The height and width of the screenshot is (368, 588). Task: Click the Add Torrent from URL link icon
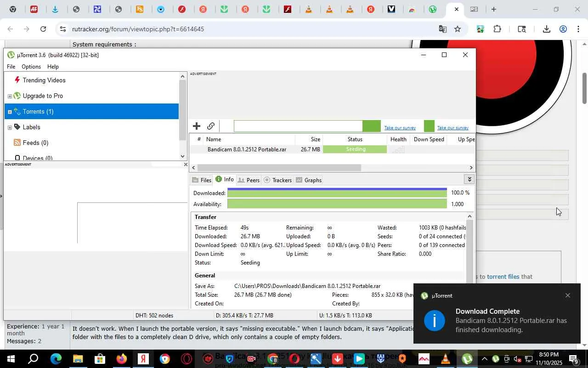coord(211,126)
